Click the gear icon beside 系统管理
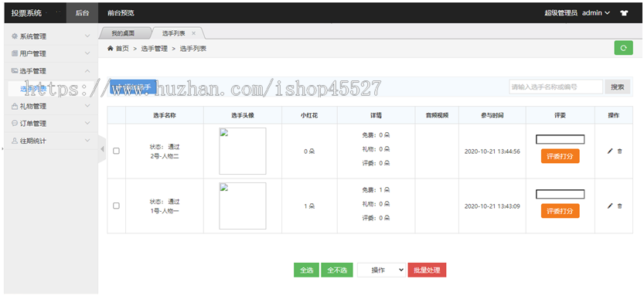 click(15, 36)
